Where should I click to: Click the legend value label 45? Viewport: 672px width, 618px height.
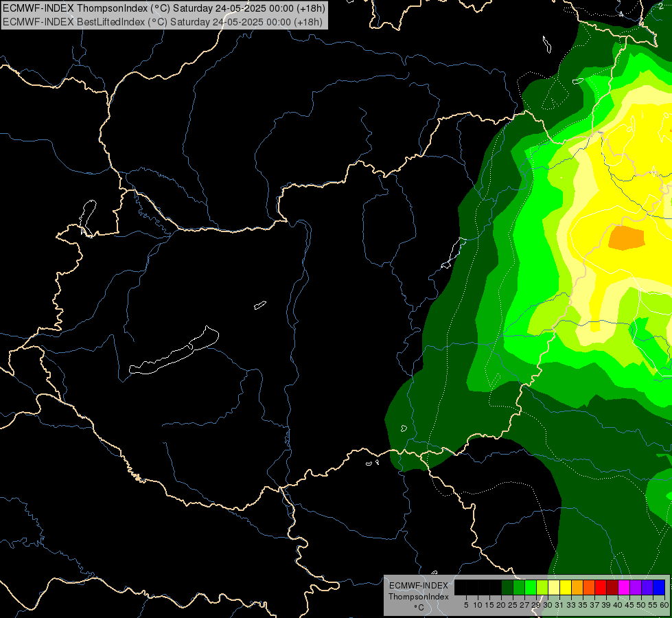point(629,605)
